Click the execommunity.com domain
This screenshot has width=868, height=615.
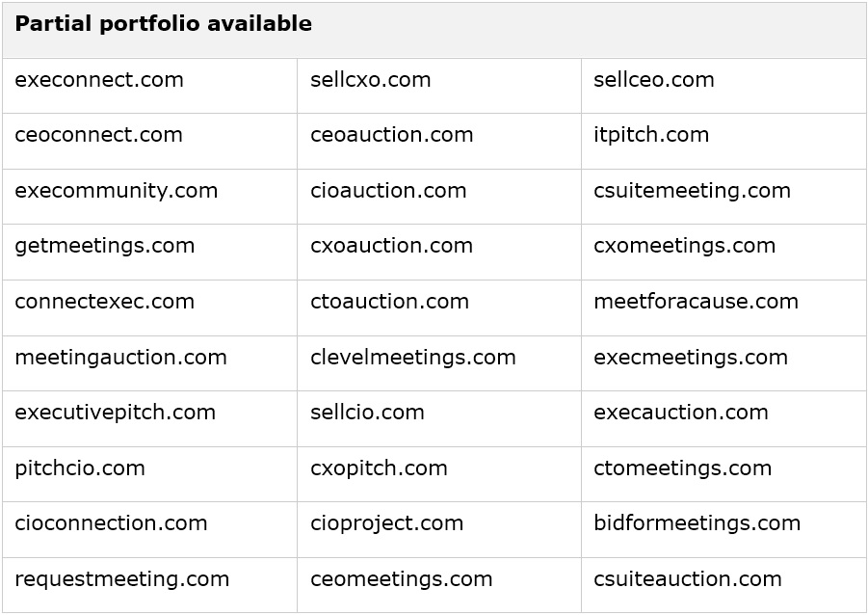pos(117,191)
